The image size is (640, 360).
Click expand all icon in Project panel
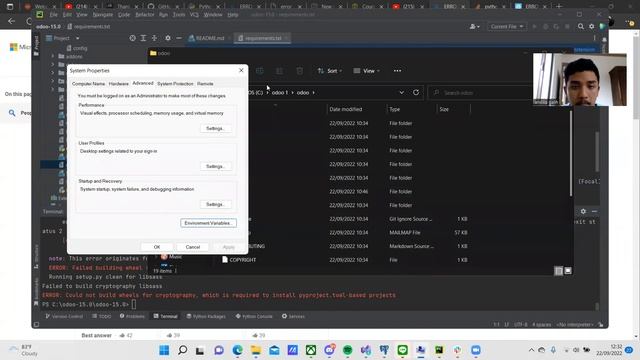click(143, 38)
